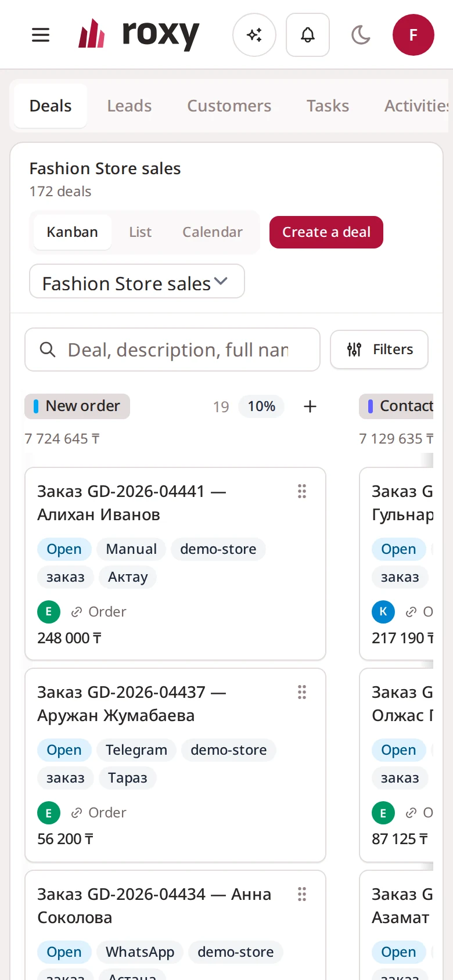
Task: Click the WhatsApp source tag
Action: coord(140,952)
